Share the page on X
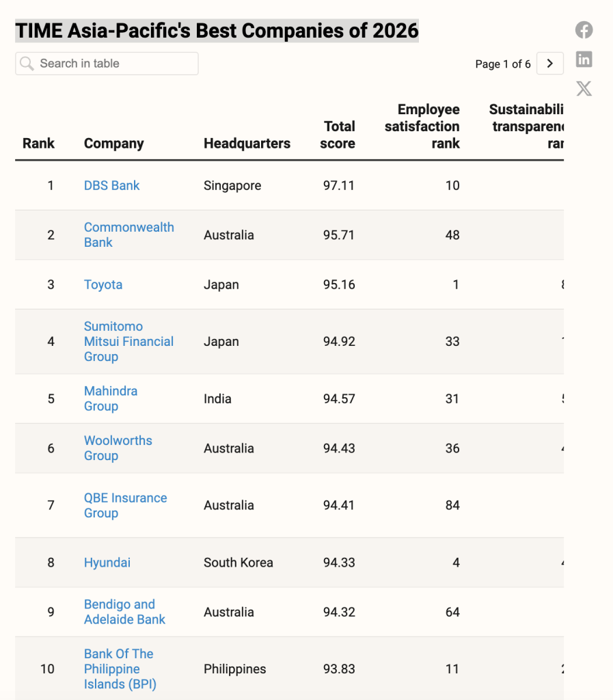The image size is (613, 700). [x=584, y=89]
